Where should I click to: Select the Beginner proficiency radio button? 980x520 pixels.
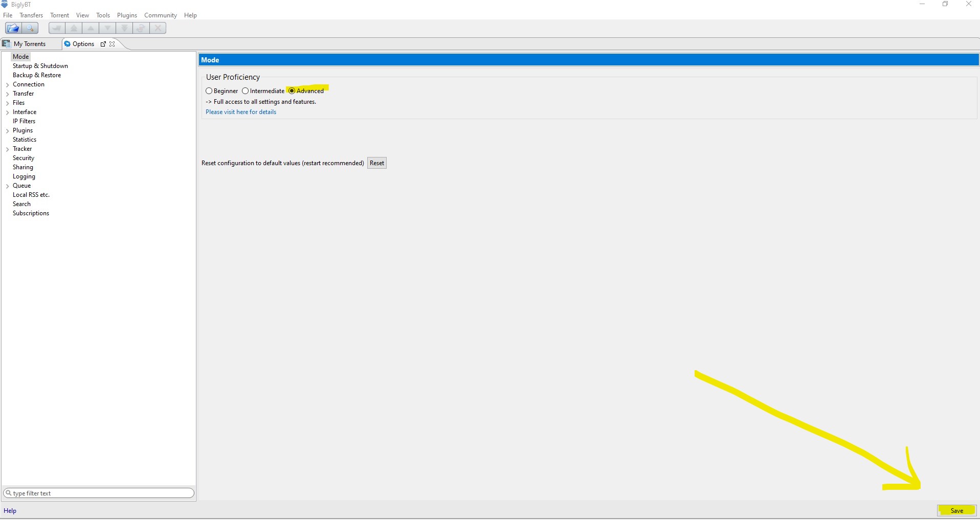pos(209,91)
